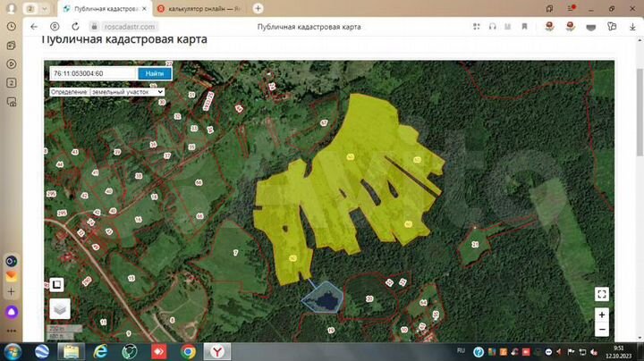Click the red app icon on taskbar

tap(159, 351)
